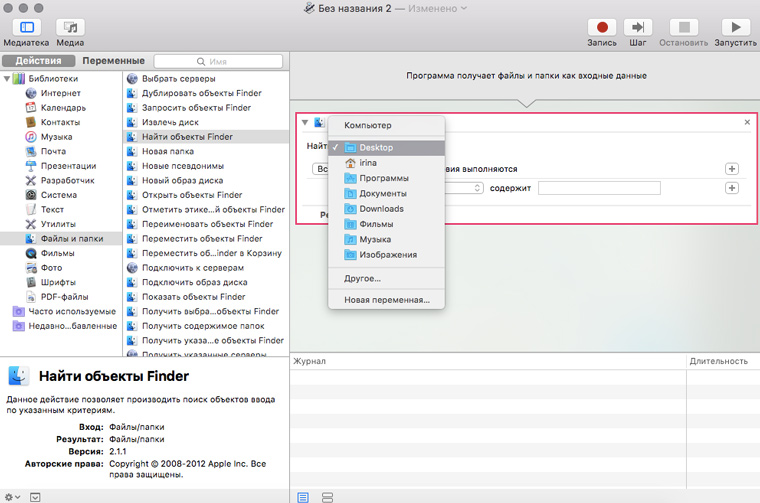Select the Музыка library category
Screen dimensions: 760x503
pos(55,137)
